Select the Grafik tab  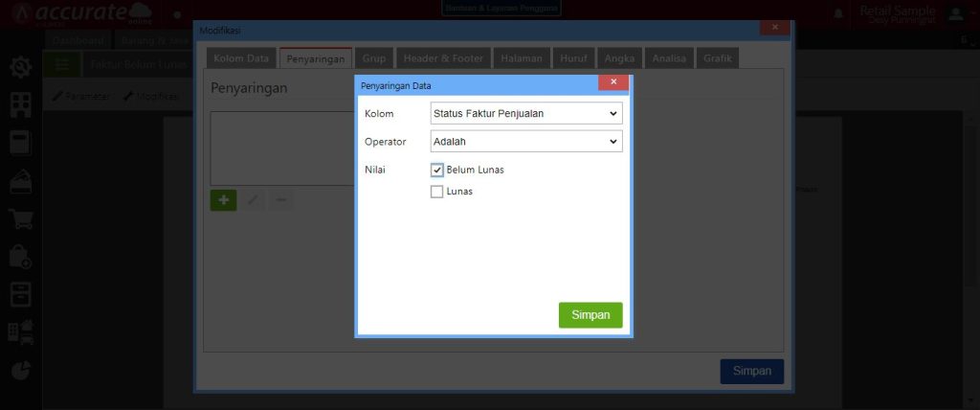click(x=717, y=58)
